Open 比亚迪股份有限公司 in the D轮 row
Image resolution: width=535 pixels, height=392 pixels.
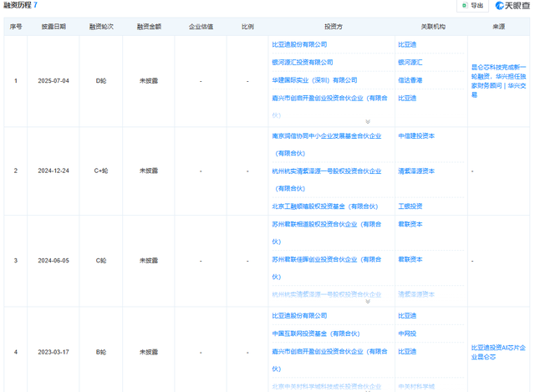point(299,44)
